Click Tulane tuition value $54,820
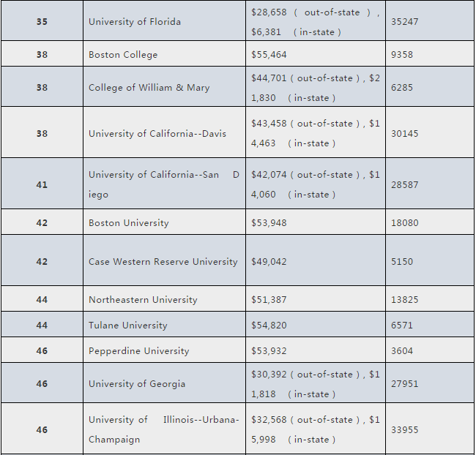This screenshot has height=455, width=476. [x=269, y=326]
